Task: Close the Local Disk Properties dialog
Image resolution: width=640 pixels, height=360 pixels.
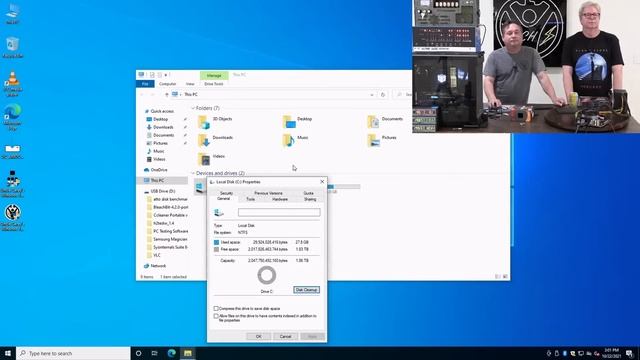Action: click(322, 182)
